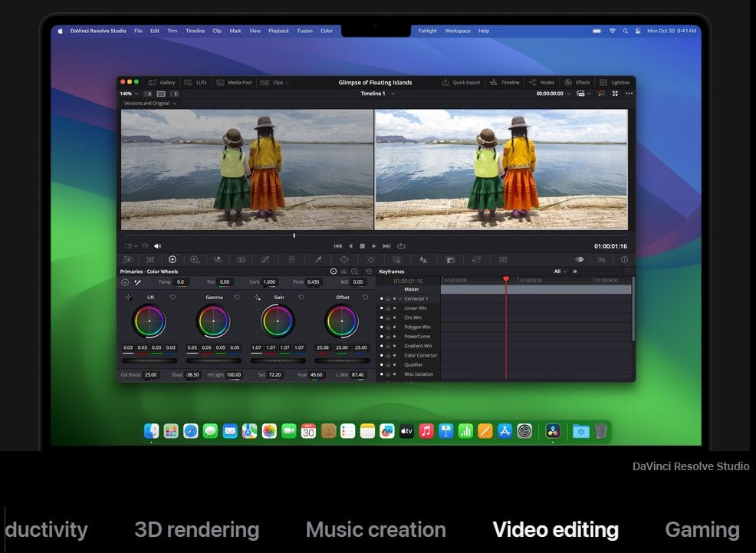Switch to the Music creation tab
This screenshot has height=553, width=756.
click(x=376, y=530)
